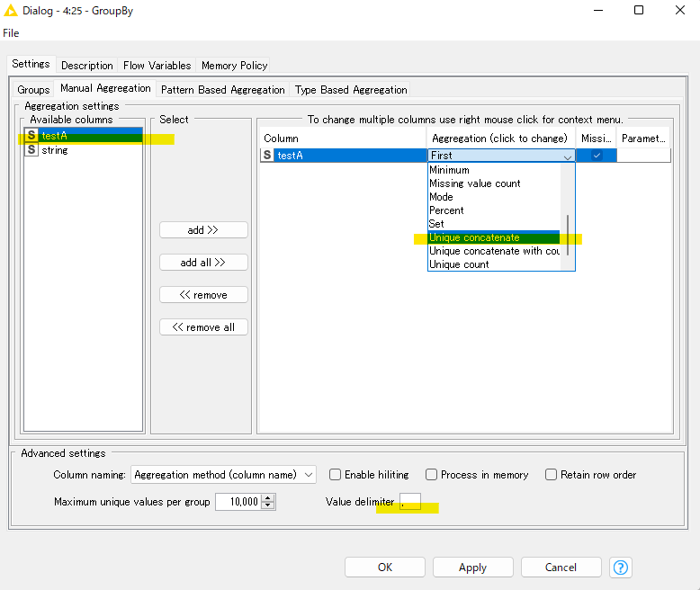Image resolution: width=700 pixels, height=590 pixels.
Task: Open the File menu
Action: click(x=11, y=33)
